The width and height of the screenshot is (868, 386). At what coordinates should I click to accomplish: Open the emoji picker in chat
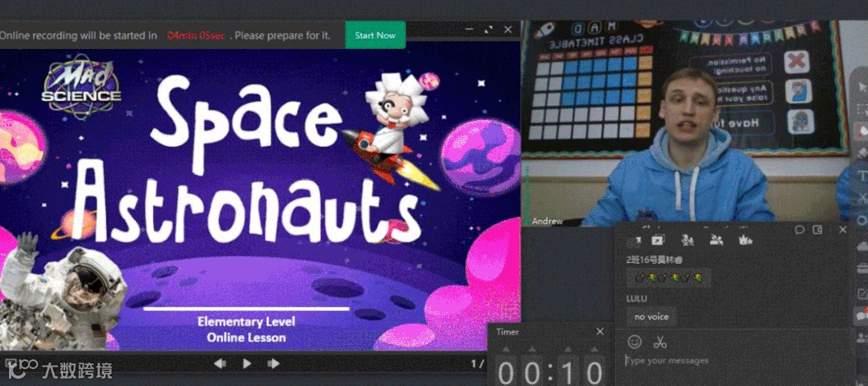pos(634,342)
